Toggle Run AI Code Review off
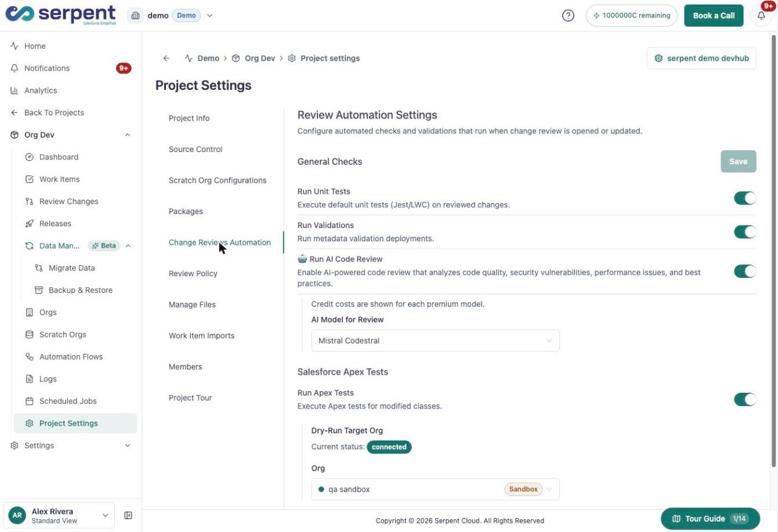The width and height of the screenshot is (778, 532). (x=745, y=271)
